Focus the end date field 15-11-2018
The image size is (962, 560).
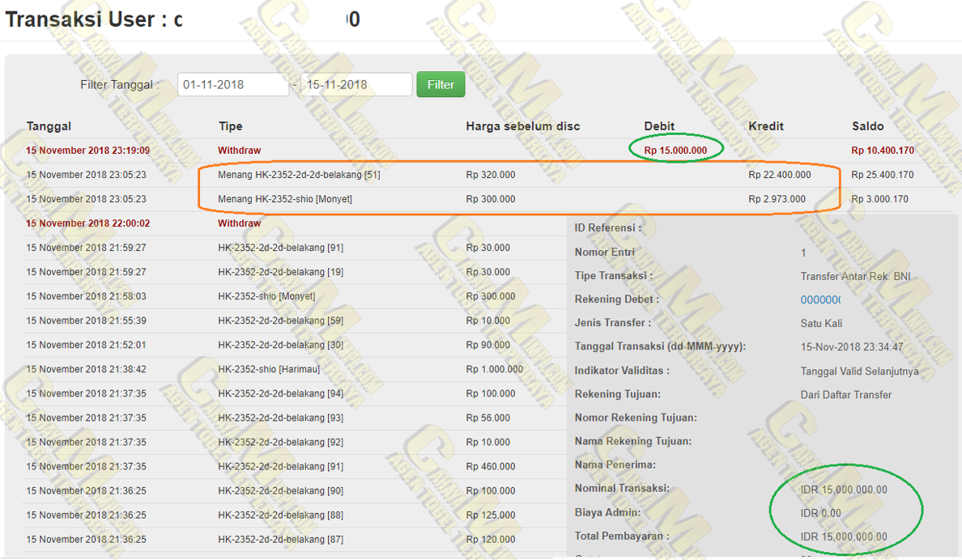click(x=355, y=85)
